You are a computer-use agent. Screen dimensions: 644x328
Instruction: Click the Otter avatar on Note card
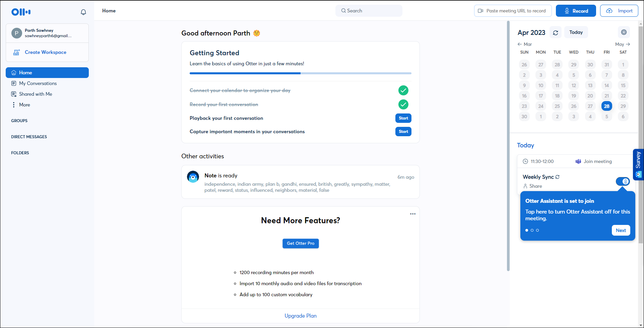193,177
